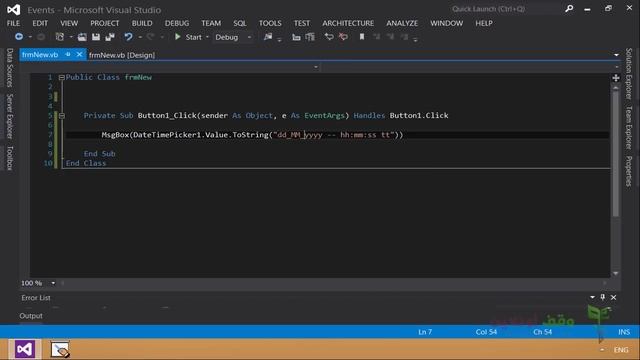The image size is (640, 360).
Task: Open the editor zoom 100 % dropdown
Action: click(x=53, y=283)
